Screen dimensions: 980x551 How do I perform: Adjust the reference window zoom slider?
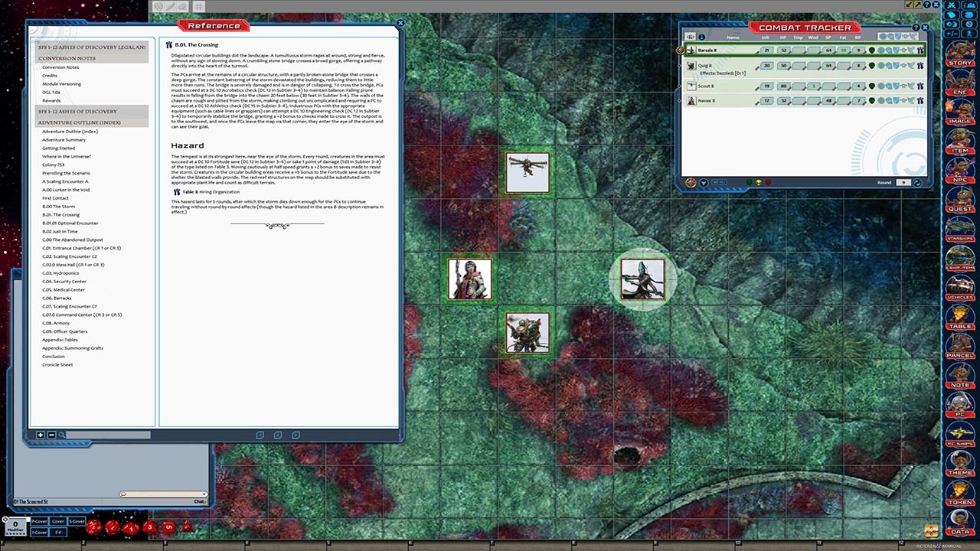[107, 435]
